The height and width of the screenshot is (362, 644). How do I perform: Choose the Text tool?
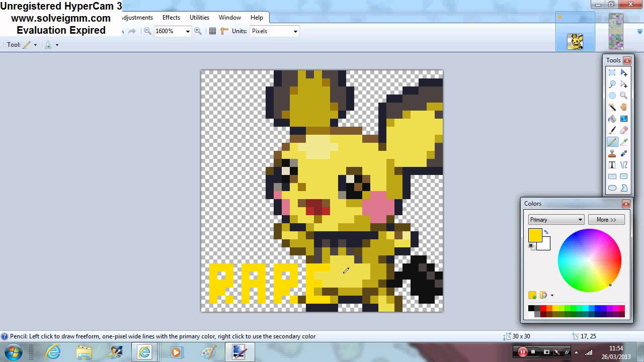coord(612,165)
